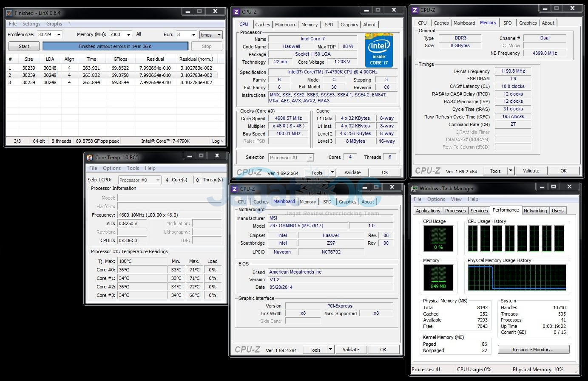
Task: Switch to the Networking tab in Task Manager
Action: (x=535, y=211)
